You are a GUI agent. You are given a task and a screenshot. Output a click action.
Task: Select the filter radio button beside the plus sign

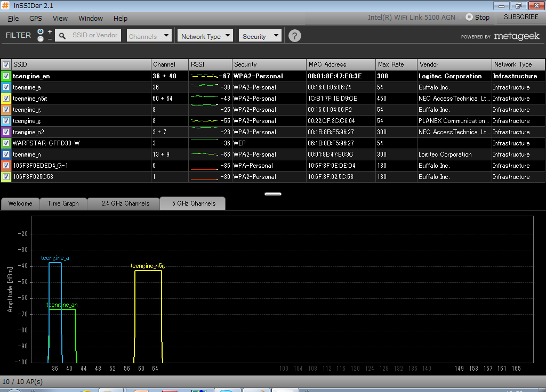tap(41, 31)
